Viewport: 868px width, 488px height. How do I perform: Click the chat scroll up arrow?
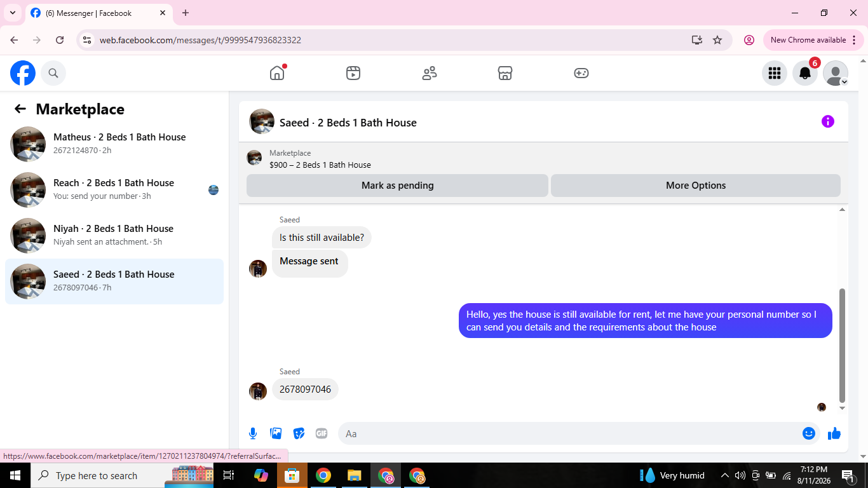(843, 210)
